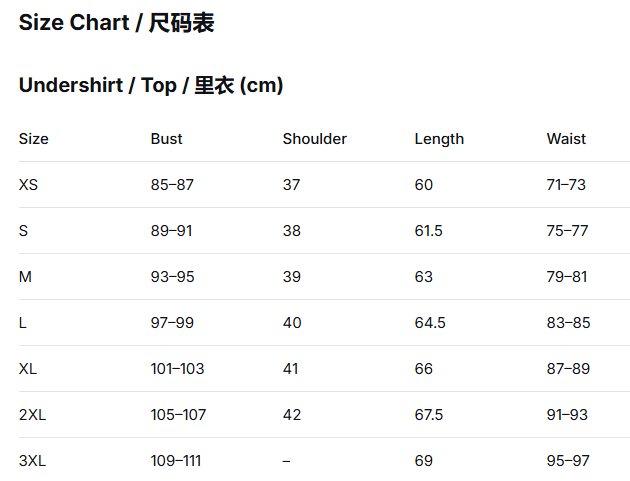Click the bust value 93–95
The image size is (630, 481).
pyautogui.click(x=172, y=277)
